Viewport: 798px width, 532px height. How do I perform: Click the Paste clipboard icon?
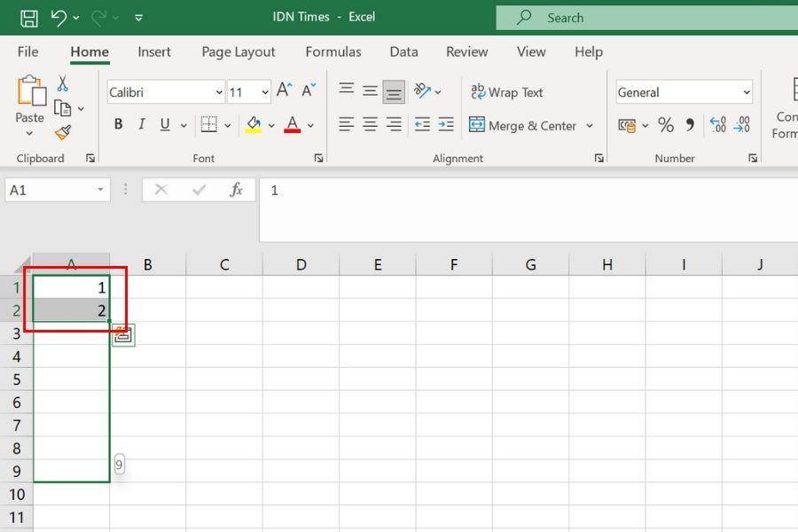pyautogui.click(x=31, y=90)
